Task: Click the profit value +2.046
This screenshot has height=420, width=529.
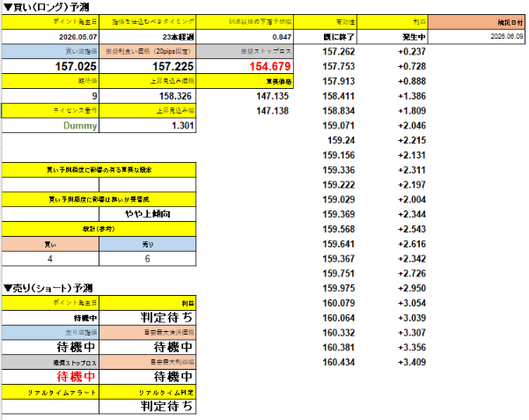Action: [x=412, y=126]
